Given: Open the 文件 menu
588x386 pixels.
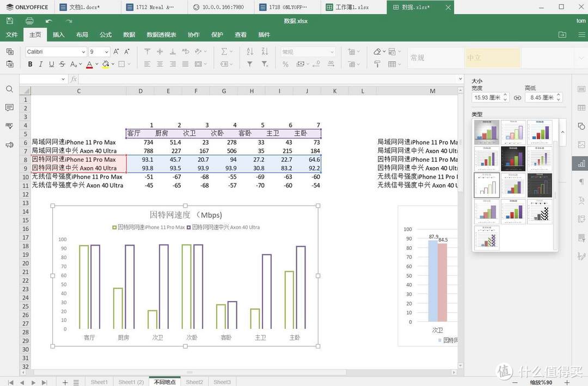Looking at the screenshot, I should tap(11, 34).
